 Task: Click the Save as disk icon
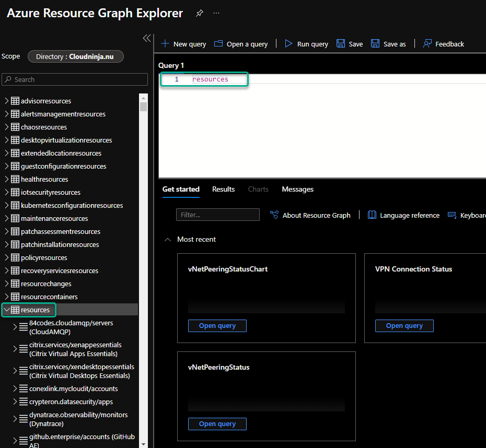pyautogui.click(x=375, y=44)
